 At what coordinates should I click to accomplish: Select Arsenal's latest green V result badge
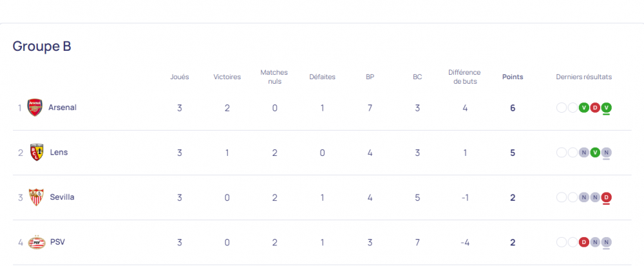pos(606,108)
